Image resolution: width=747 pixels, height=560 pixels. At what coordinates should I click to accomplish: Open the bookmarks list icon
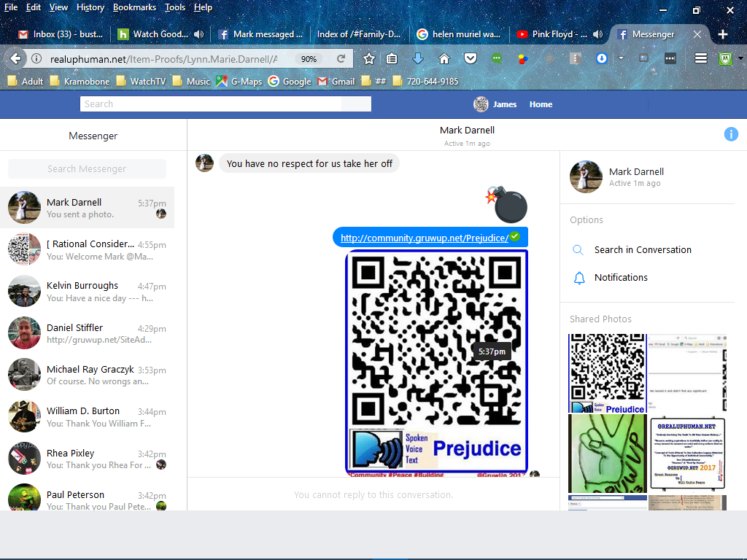coord(392,58)
